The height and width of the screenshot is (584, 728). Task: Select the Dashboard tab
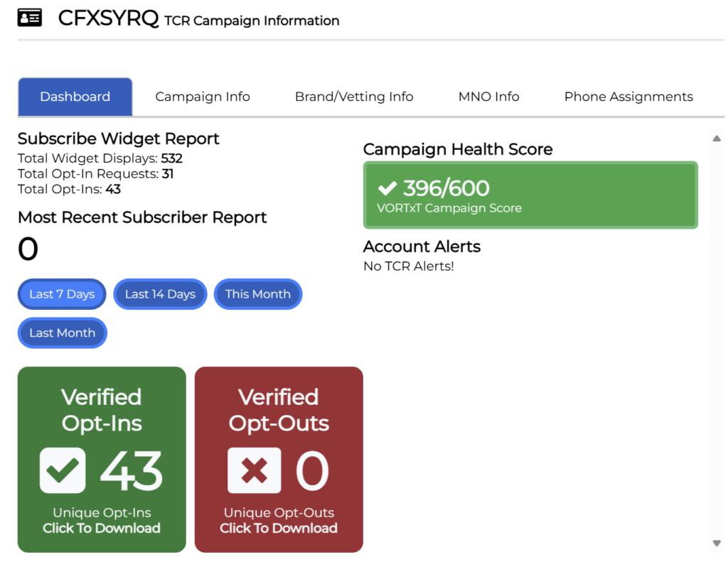pos(75,97)
